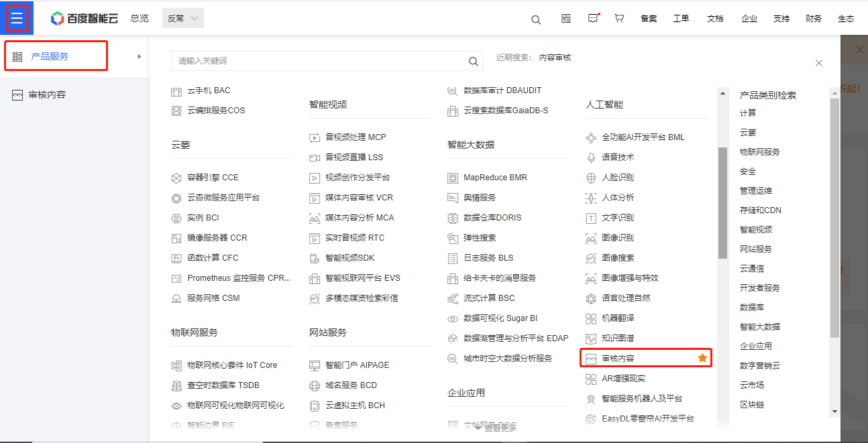This screenshot has height=443, width=868.
Task: Open the message notification icon
Action: point(593,19)
